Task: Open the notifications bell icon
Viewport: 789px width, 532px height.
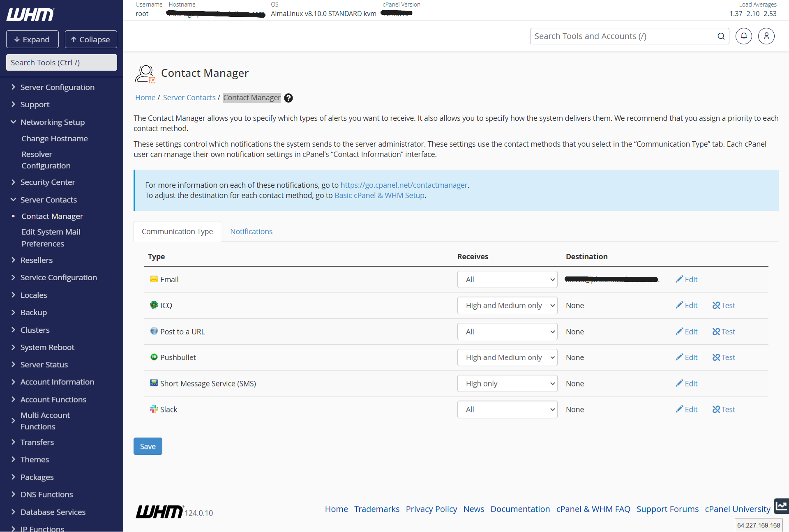Action: click(x=743, y=36)
